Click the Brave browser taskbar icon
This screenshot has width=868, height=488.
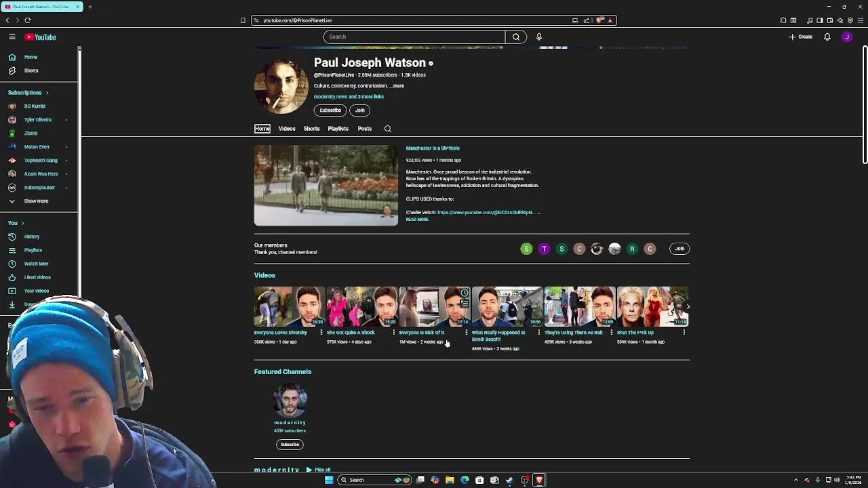coord(539,480)
